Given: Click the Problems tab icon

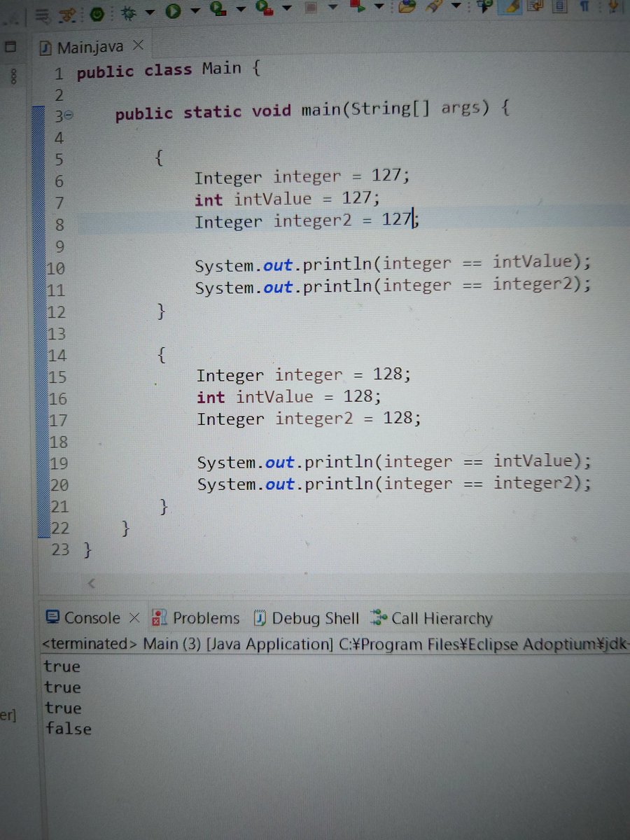Looking at the screenshot, I should (160, 617).
